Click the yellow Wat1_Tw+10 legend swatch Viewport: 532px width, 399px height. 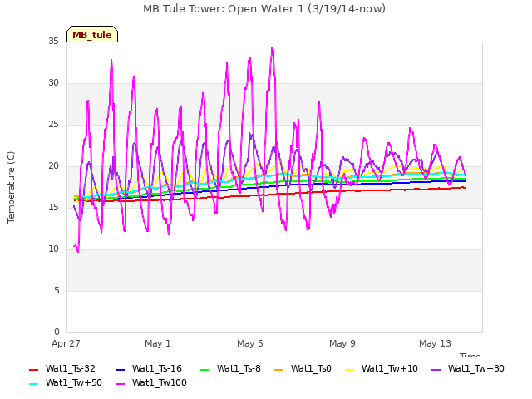pyautogui.click(x=349, y=369)
